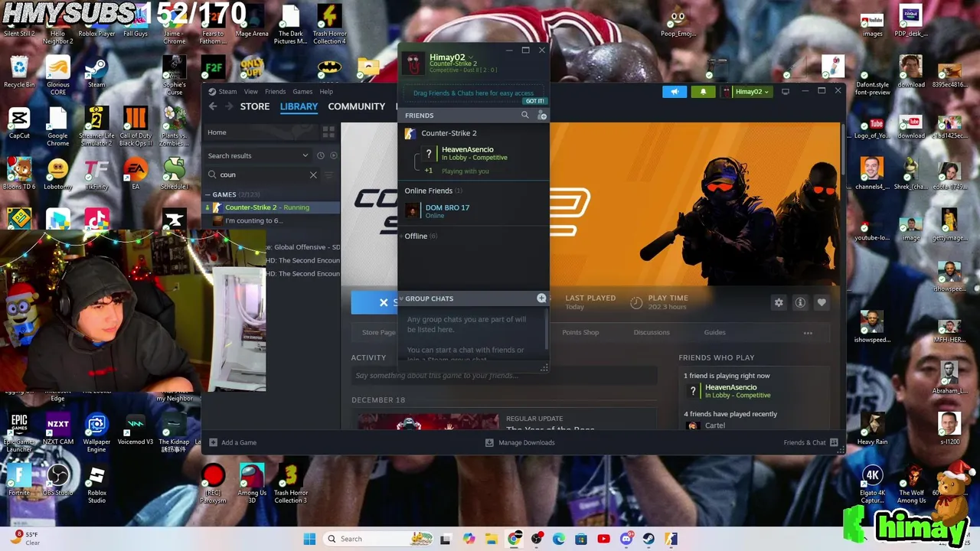The image size is (980, 551).
Task: Open Discord from the taskbar
Action: click(x=626, y=539)
